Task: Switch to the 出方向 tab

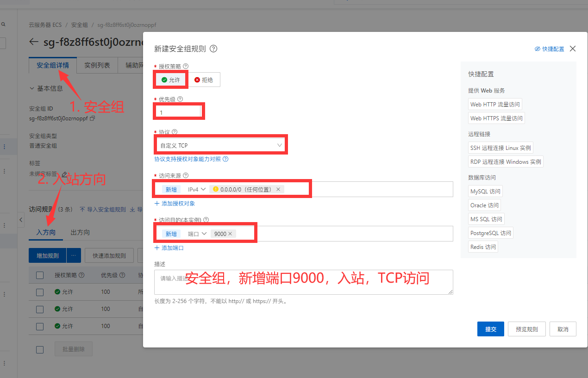Action: [79, 232]
